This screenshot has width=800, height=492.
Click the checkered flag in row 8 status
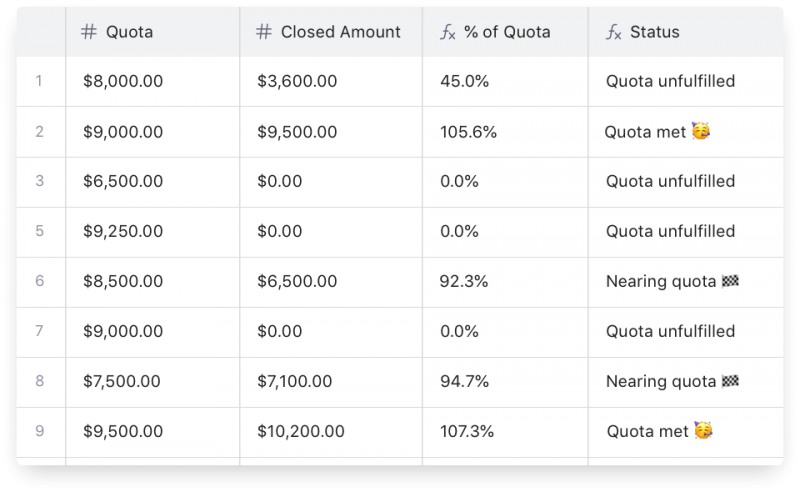(x=728, y=382)
